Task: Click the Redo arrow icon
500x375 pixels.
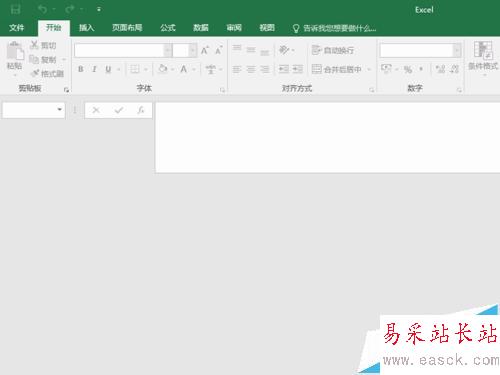Action: pos(70,9)
